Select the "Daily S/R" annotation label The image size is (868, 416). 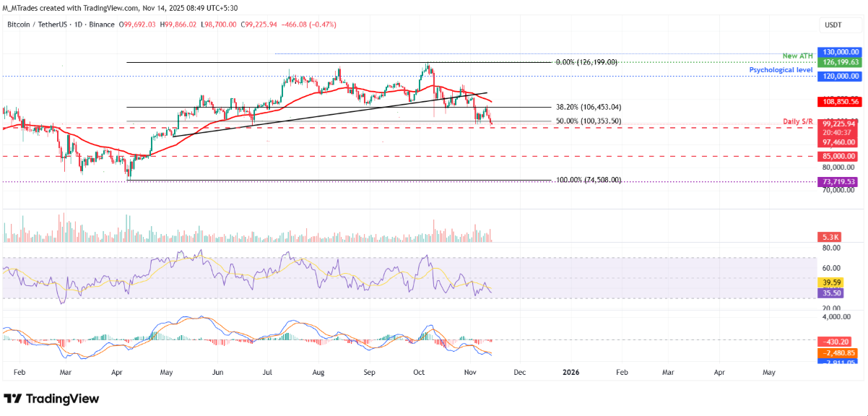pyautogui.click(x=798, y=120)
